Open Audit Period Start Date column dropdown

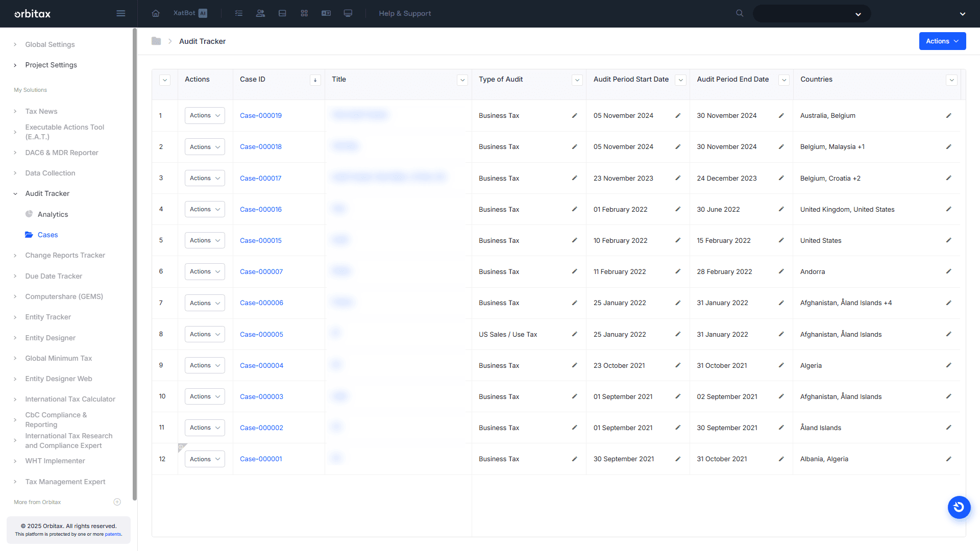(680, 80)
